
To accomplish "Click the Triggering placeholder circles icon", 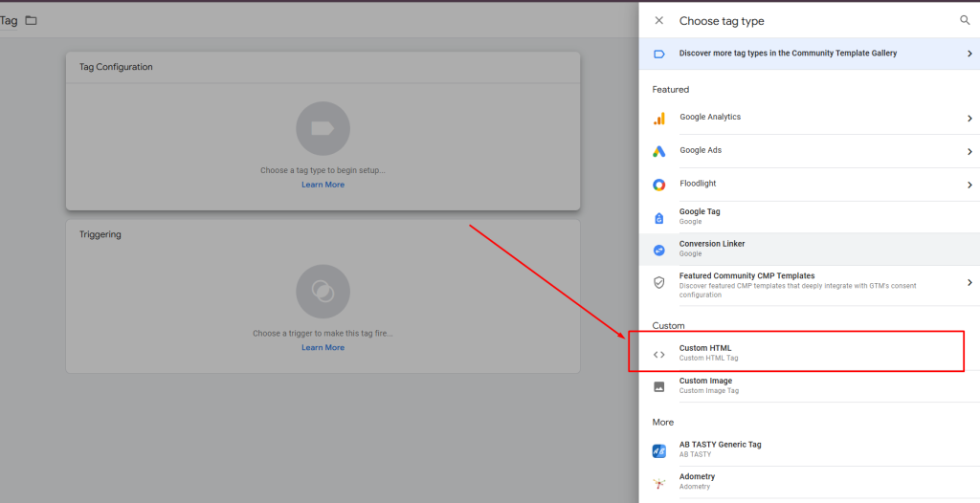I will (x=323, y=291).
